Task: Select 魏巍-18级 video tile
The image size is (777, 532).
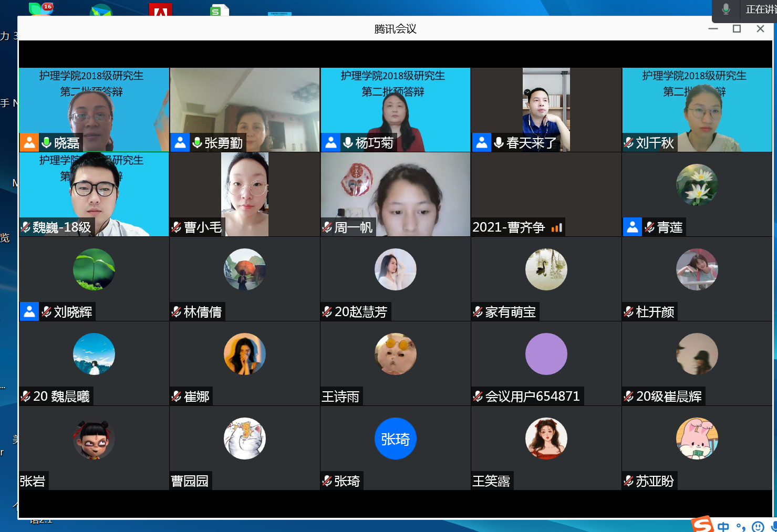Action: [94, 194]
